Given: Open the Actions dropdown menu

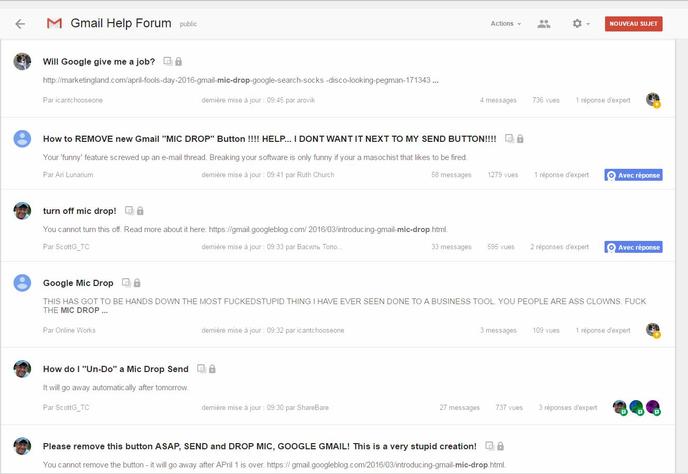Looking at the screenshot, I should click(x=505, y=24).
